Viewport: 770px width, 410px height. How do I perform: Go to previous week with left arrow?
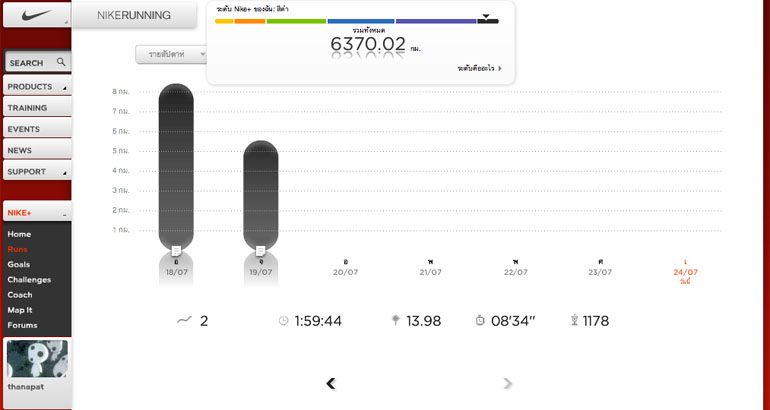click(331, 383)
